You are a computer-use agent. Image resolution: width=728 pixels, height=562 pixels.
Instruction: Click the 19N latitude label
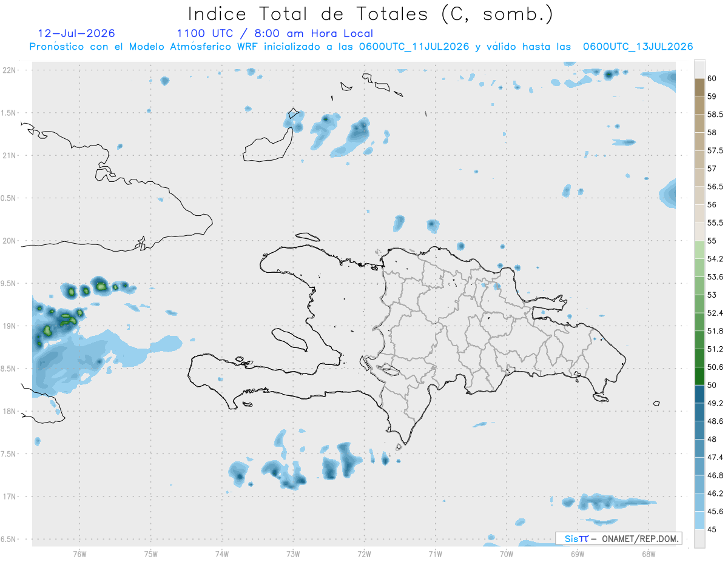click(x=10, y=326)
